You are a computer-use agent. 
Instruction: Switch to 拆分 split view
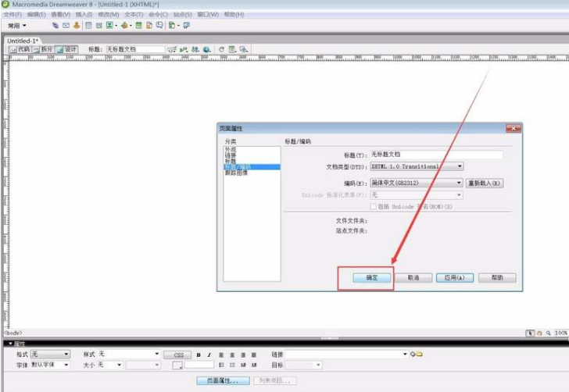[x=43, y=49]
